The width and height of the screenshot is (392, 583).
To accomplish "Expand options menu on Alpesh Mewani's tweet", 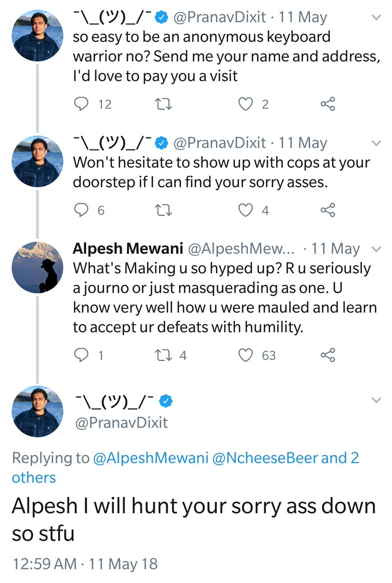I will (376, 249).
